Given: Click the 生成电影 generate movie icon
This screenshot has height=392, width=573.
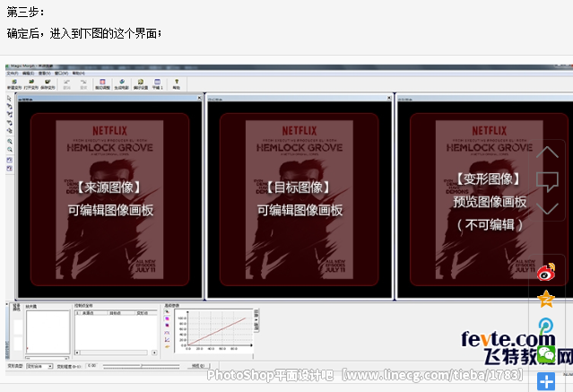Looking at the screenshot, I should tap(122, 84).
